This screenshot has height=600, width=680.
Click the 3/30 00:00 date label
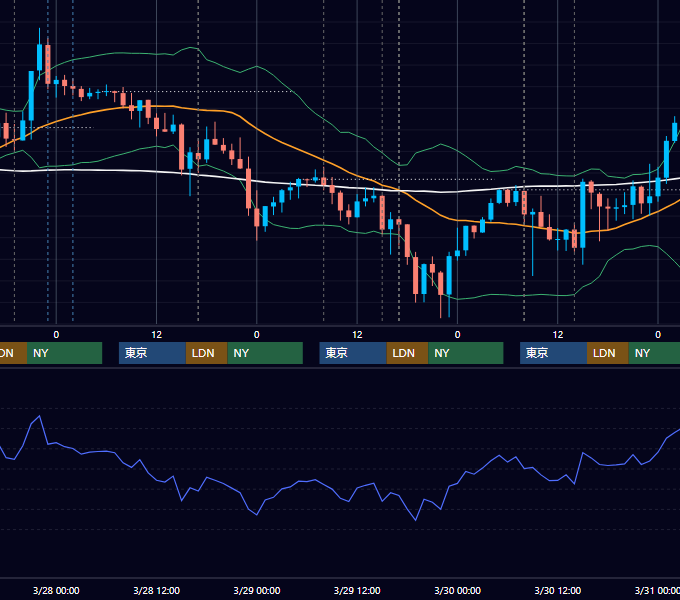pos(458,590)
